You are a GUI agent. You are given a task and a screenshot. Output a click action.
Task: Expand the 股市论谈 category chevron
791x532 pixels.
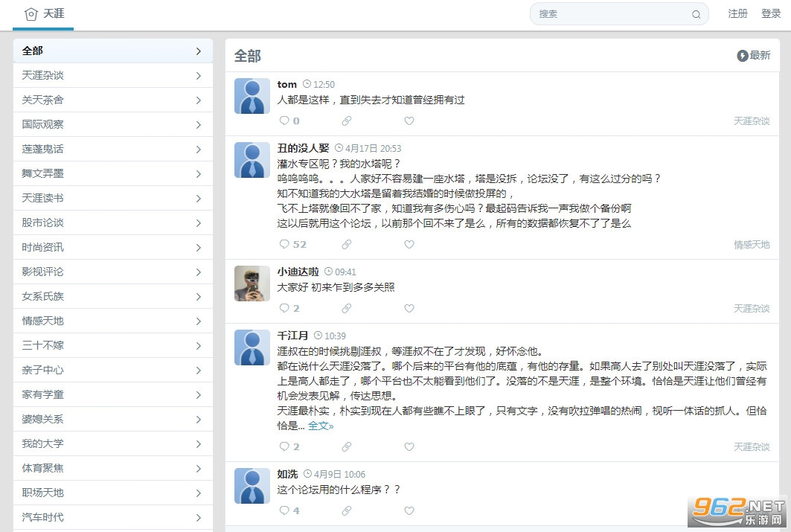pyautogui.click(x=198, y=222)
